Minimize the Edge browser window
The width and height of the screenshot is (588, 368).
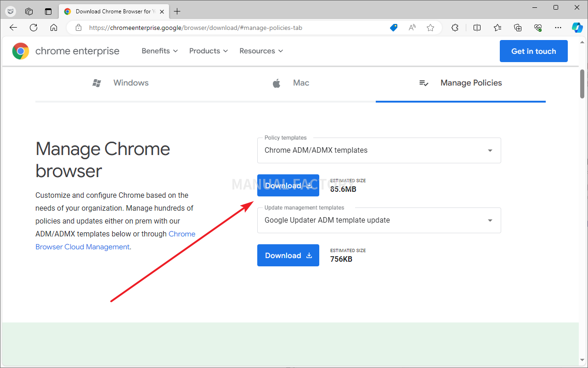coord(535,7)
